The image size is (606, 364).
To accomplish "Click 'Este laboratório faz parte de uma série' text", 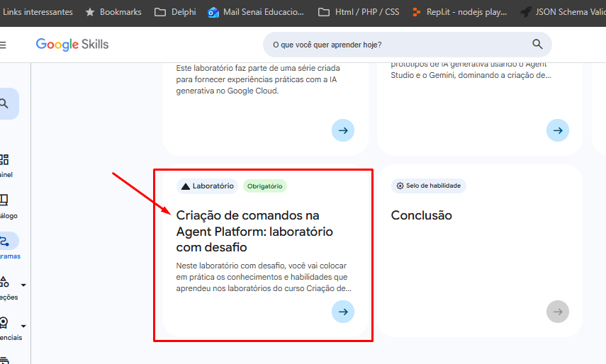I will click(x=258, y=79).
